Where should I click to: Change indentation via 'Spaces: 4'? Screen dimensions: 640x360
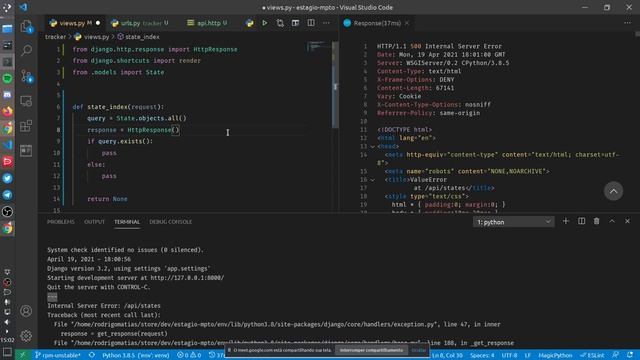coord(482,355)
